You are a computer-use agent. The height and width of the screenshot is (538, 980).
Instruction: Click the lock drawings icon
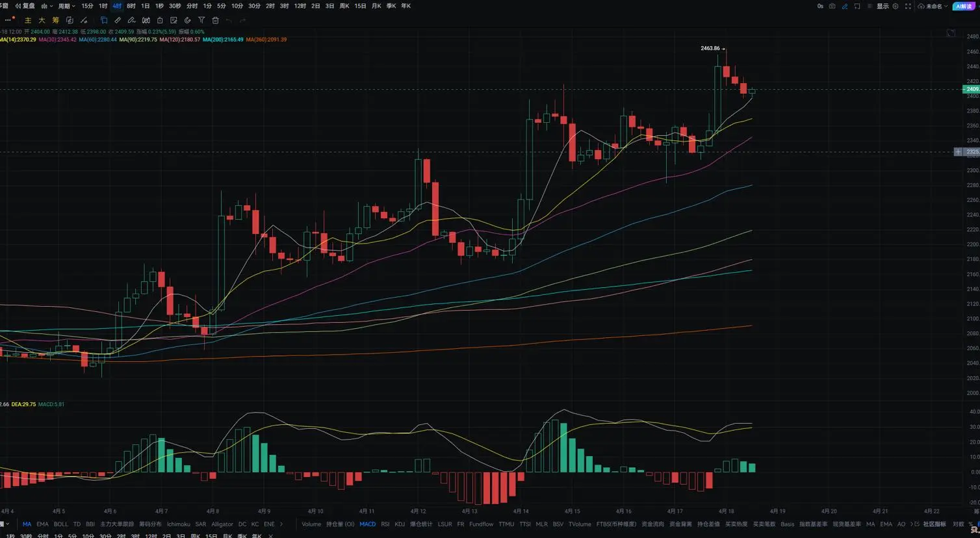[x=160, y=20]
